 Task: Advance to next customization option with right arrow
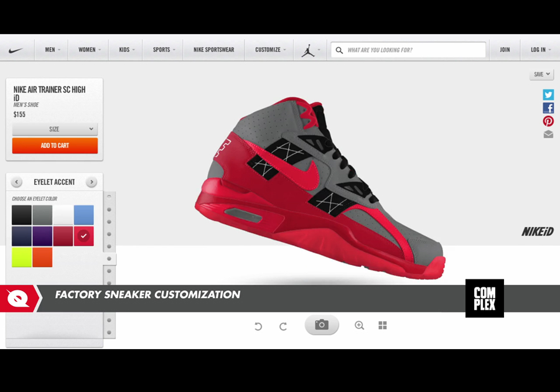[x=91, y=182]
